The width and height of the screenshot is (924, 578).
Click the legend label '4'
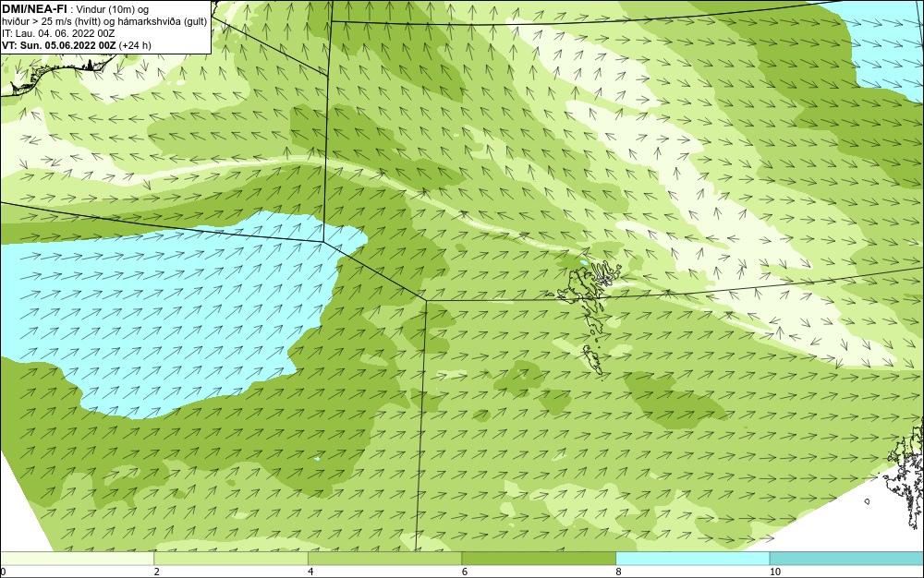(x=310, y=572)
